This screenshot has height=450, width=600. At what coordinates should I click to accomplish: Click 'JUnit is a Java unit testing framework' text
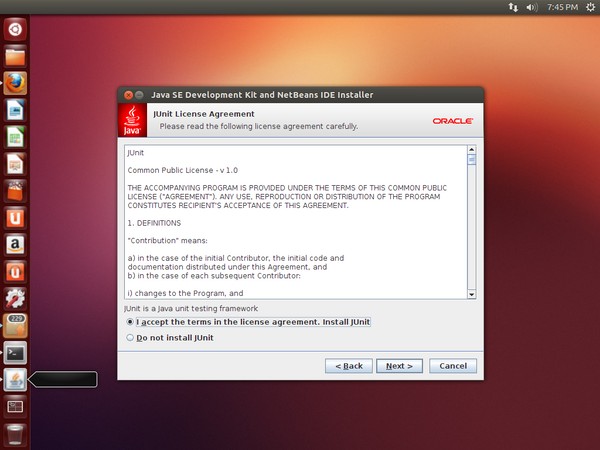191,308
